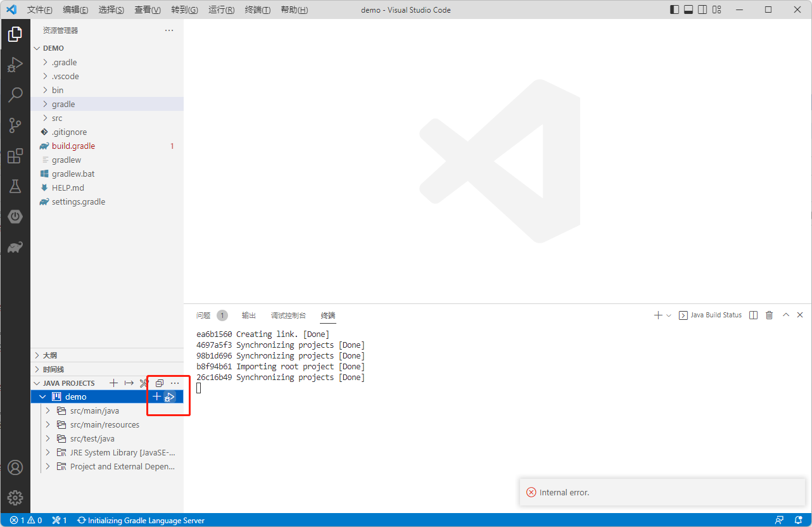Create a new terminal with plus
The image size is (812, 527).
click(x=658, y=315)
